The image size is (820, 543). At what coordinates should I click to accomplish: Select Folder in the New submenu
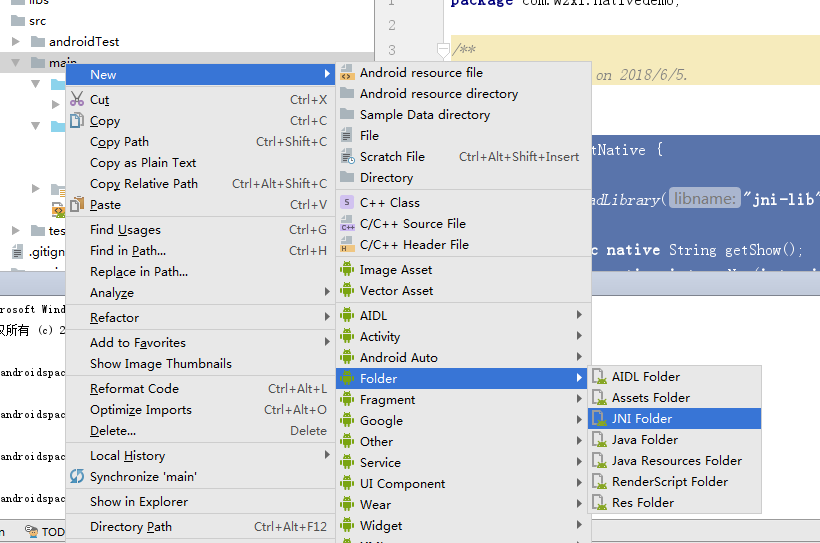[463, 378]
